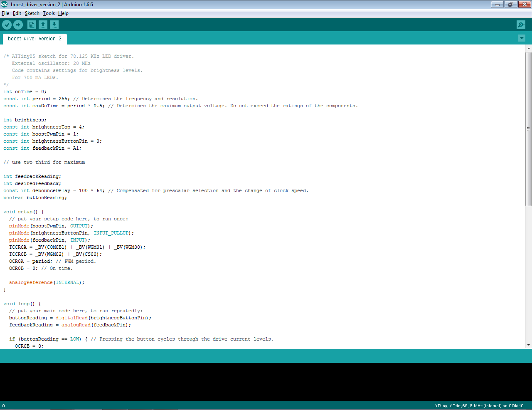Screen dimensions: 532x410
Task: Click the line number '9' in status bar
Action: pos(4,406)
